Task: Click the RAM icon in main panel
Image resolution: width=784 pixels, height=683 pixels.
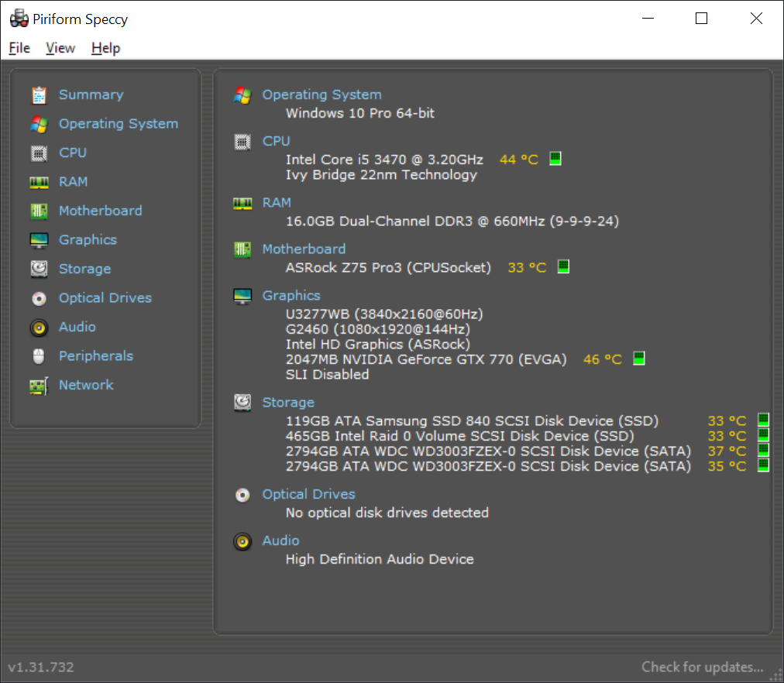Action: click(x=242, y=204)
